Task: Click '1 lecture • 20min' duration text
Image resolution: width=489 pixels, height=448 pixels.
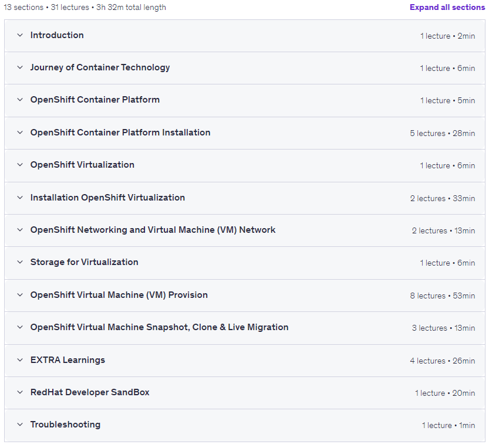Action: tap(445, 393)
